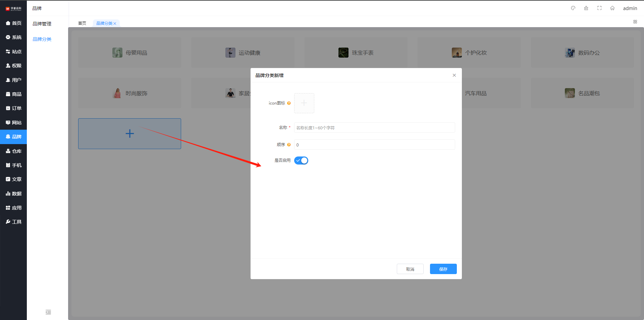Image resolution: width=644 pixels, height=320 pixels.
Task: Open the theme palette icon in header
Action: click(573, 8)
